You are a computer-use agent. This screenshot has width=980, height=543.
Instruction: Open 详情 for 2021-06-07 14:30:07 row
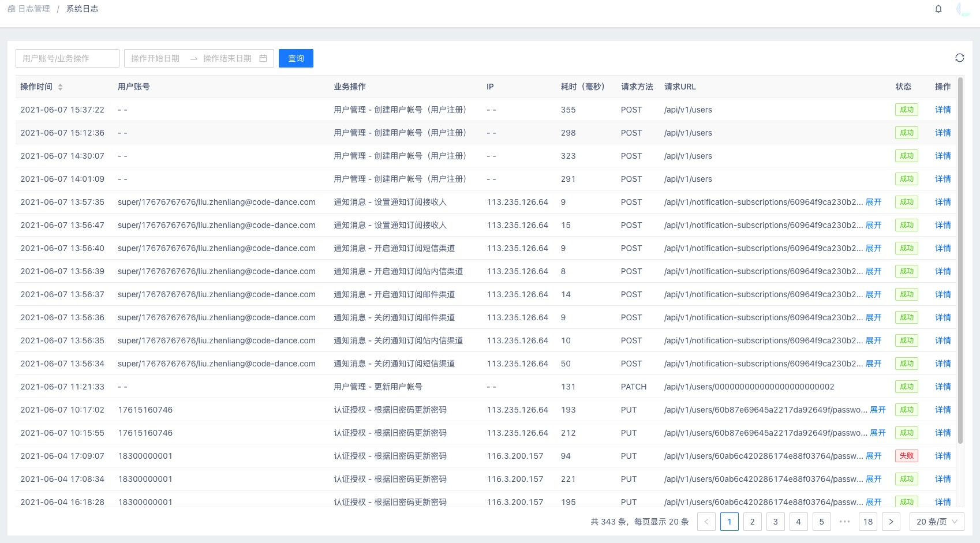pos(943,156)
